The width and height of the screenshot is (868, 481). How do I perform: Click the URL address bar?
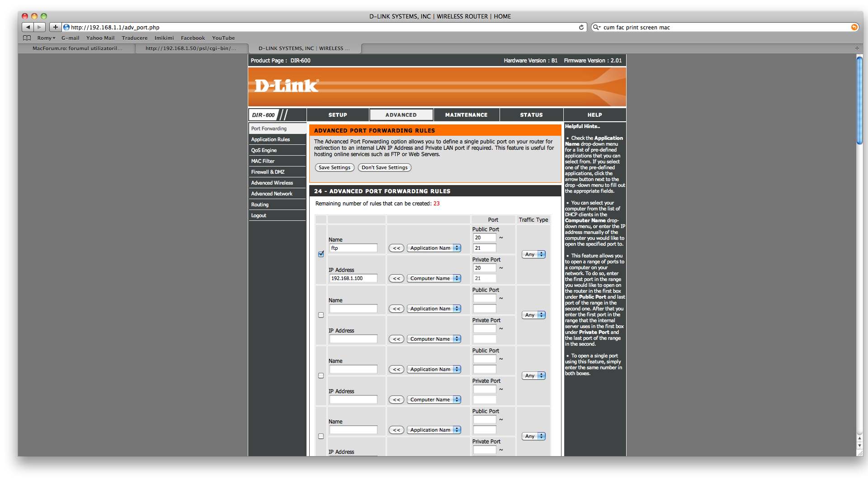(323, 27)
